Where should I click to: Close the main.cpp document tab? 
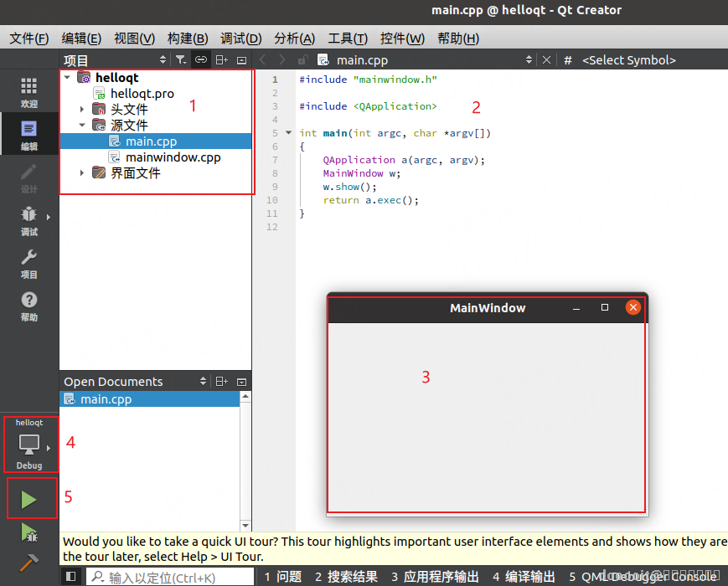tap(546, 59)
